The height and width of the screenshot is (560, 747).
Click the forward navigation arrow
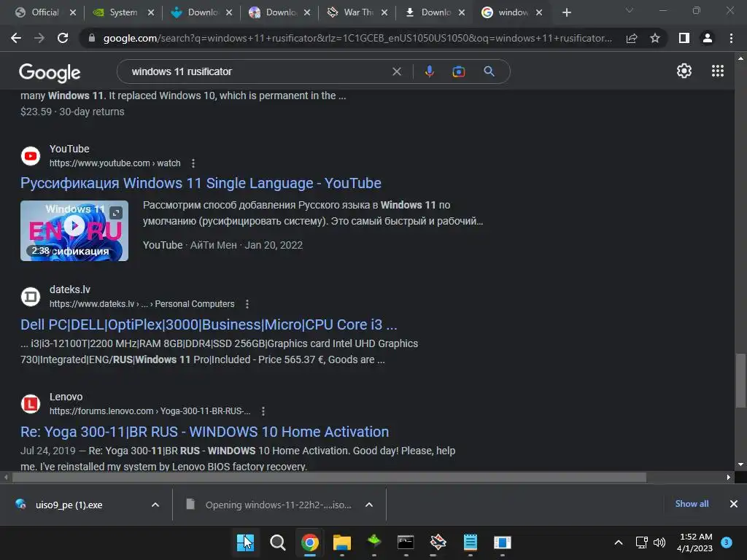[x=39, y=38]
